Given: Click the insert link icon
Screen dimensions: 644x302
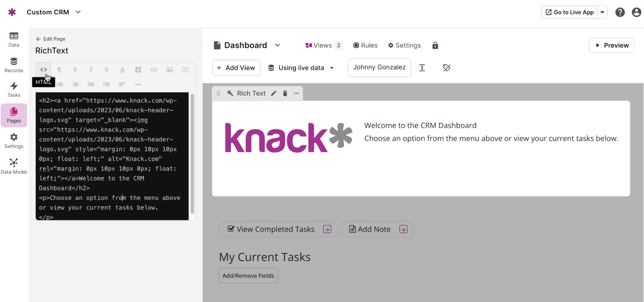Looking at the screenshot, I should [x=154, y=69].
